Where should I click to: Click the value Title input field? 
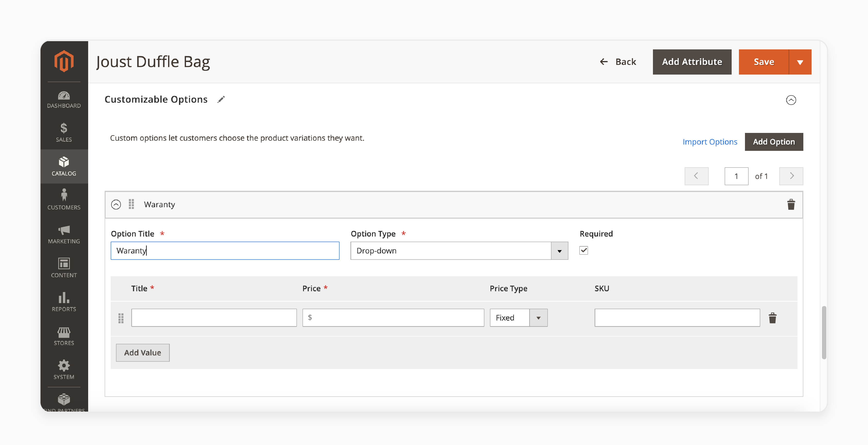[214, 317]
